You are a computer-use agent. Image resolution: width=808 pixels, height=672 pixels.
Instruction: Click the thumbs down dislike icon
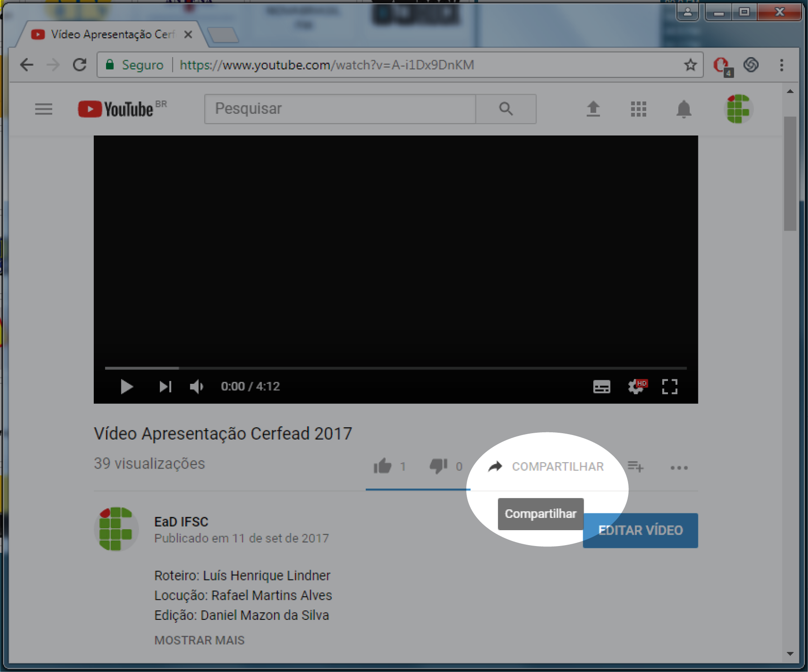(x=438, y=466)
